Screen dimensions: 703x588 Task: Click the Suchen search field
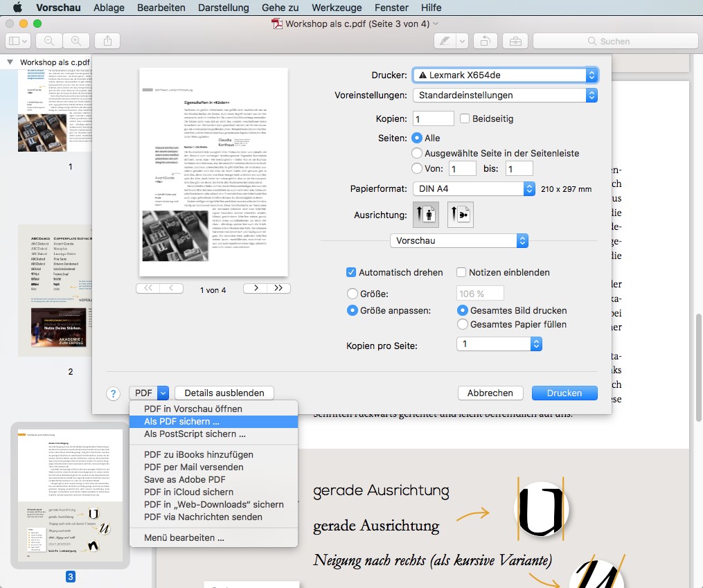[616, 41]
